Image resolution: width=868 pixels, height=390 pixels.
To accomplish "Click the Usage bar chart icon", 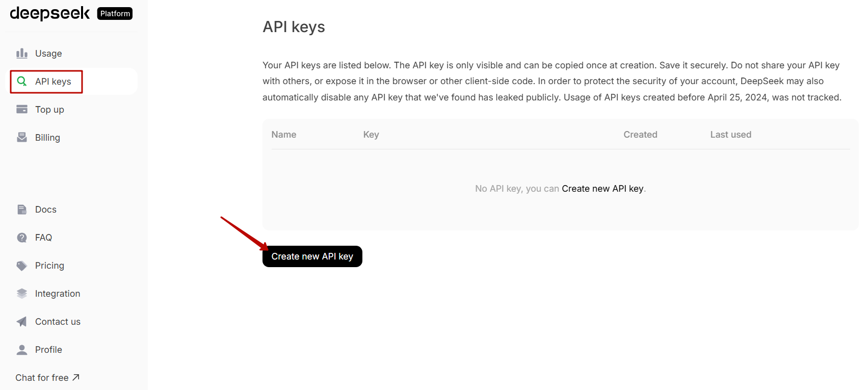I will (x=22, y=54).
